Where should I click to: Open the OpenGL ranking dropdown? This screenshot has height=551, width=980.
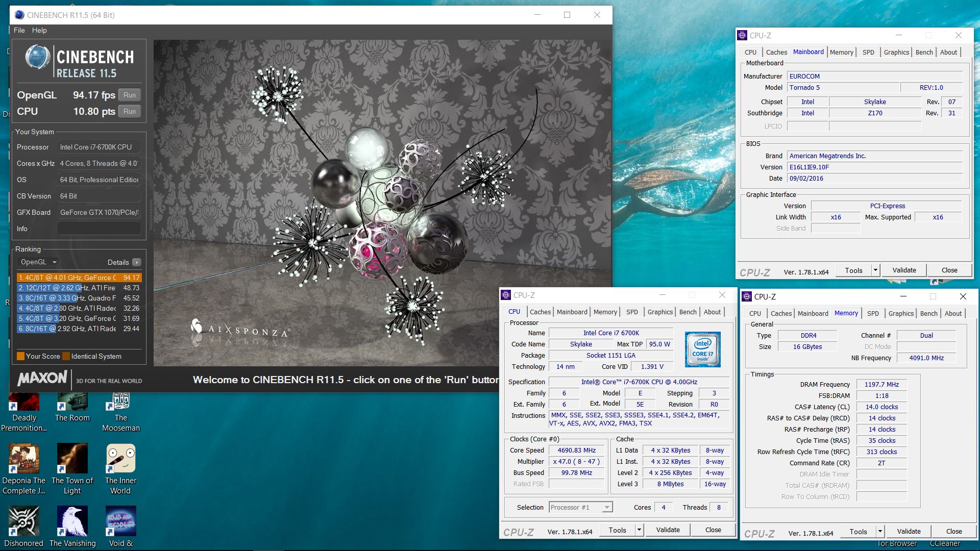pos(38,262)
